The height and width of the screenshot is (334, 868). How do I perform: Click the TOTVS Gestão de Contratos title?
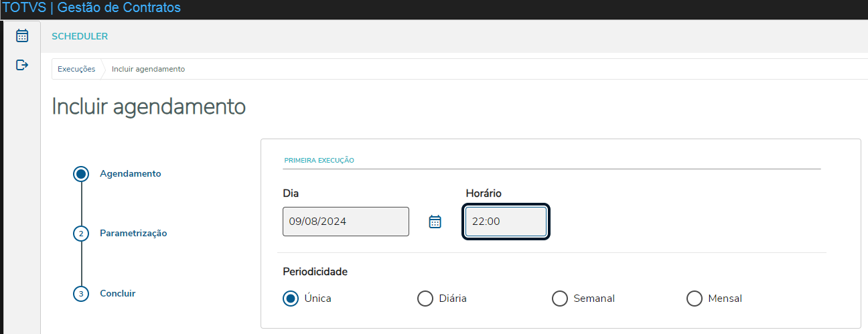pos(91,8)
